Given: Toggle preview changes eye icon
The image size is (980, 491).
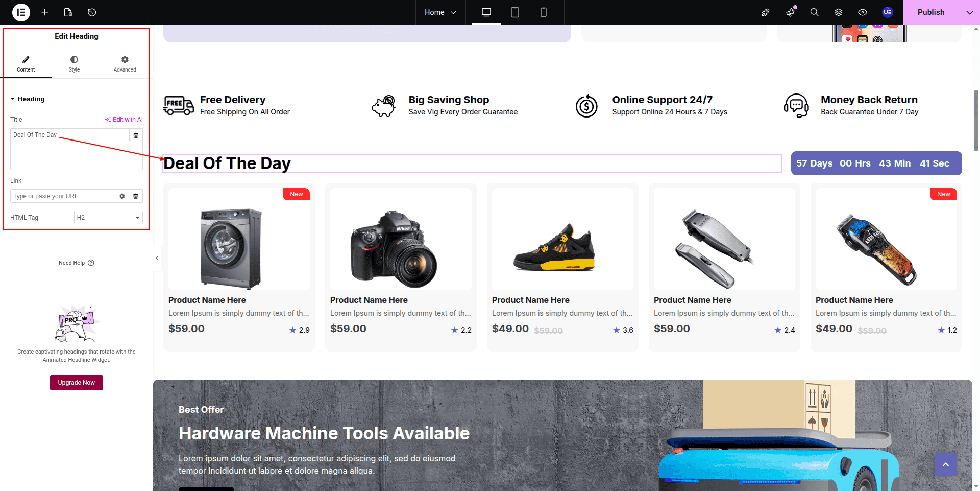Looking at the screenshot, I should coord(862,12).
